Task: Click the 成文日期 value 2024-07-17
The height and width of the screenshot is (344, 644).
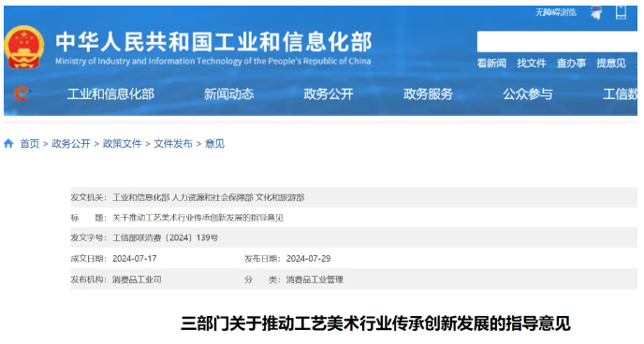Action: click(135, 259)
